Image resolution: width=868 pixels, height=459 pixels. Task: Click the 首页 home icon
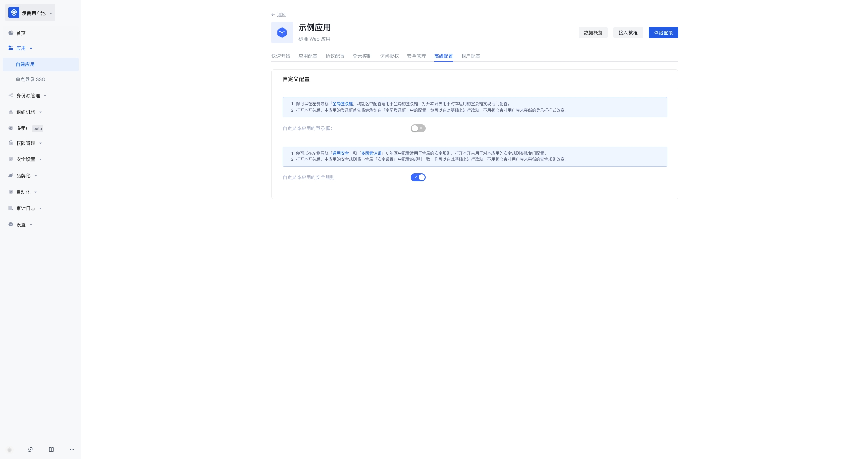point(11,33)
